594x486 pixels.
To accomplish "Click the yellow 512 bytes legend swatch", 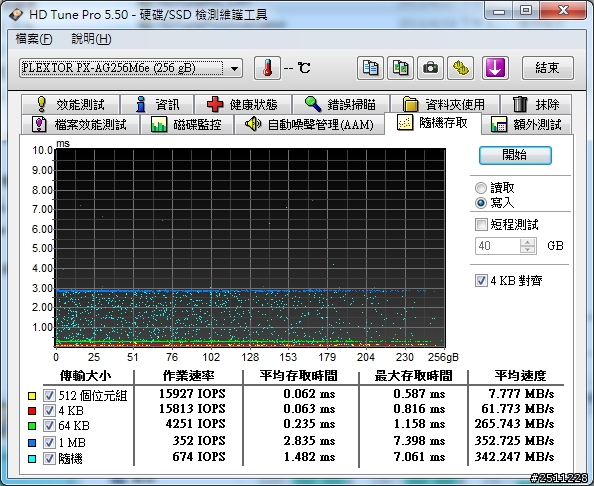I will click(32, 396).
